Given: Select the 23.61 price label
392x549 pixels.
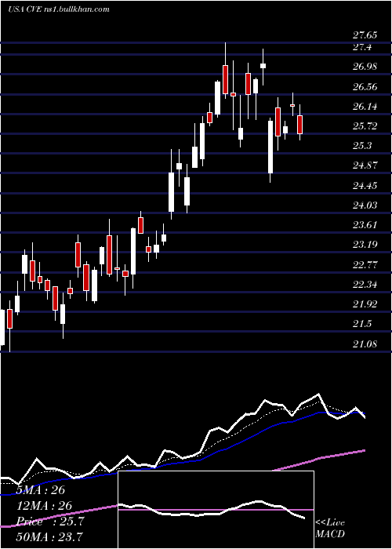Looking at the screenshot, I should 365,225.
